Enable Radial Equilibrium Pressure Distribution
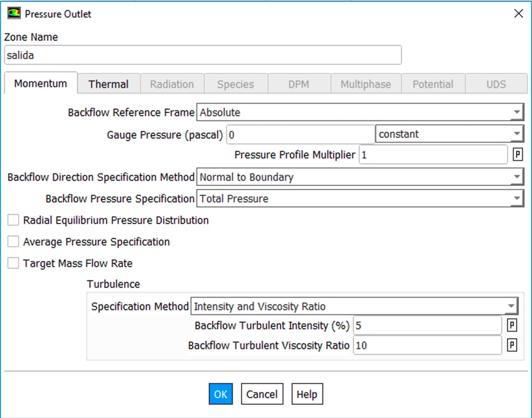 13,220
